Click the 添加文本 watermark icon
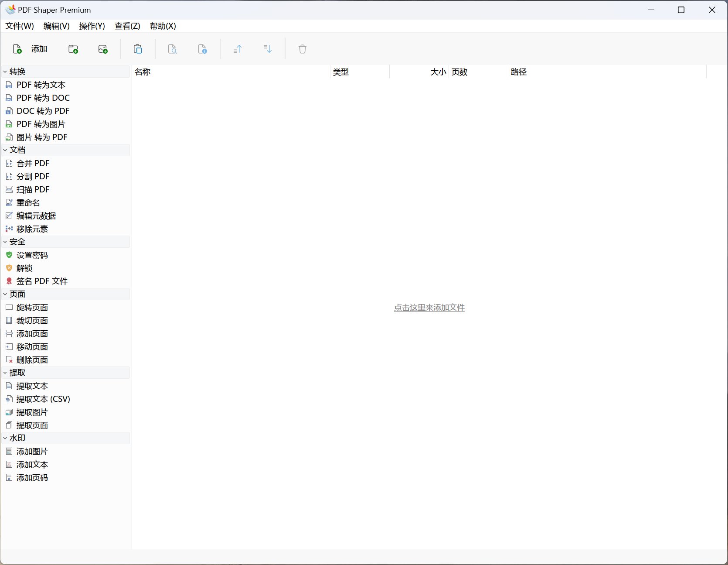The height and width of the screenshot is (565, 728). 9,464
